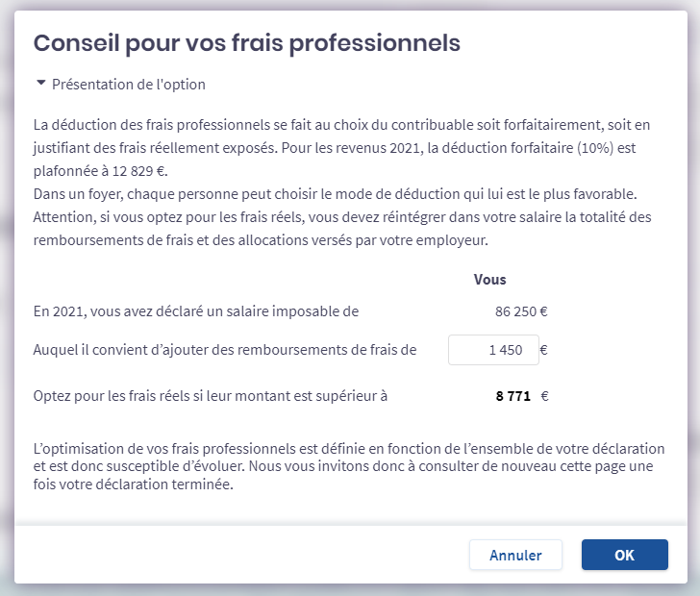Click the plafonnée à 12 829 € text
Image resolution: width=700 pixels, height=596 pixels.
pyautogui.click(x=101, y=172)
